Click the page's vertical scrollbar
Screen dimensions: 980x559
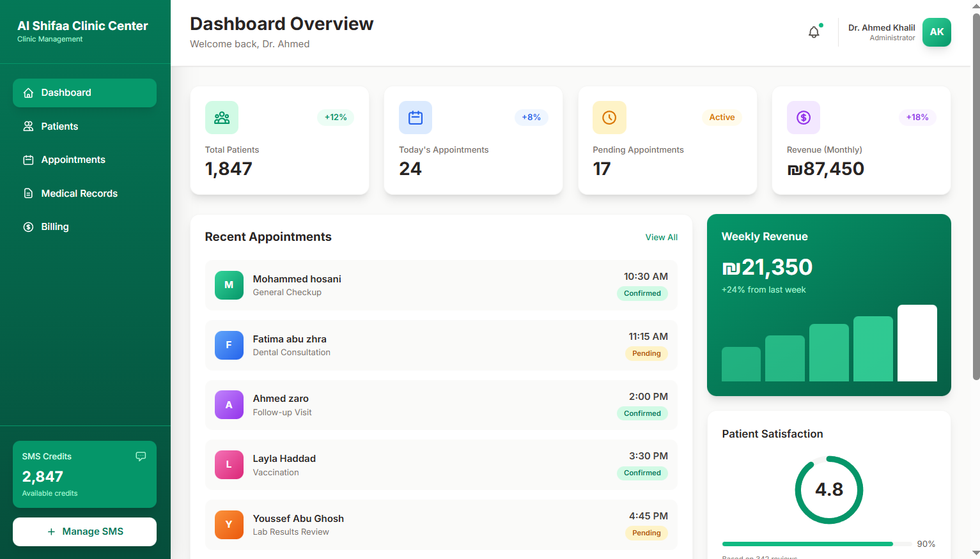976,192
